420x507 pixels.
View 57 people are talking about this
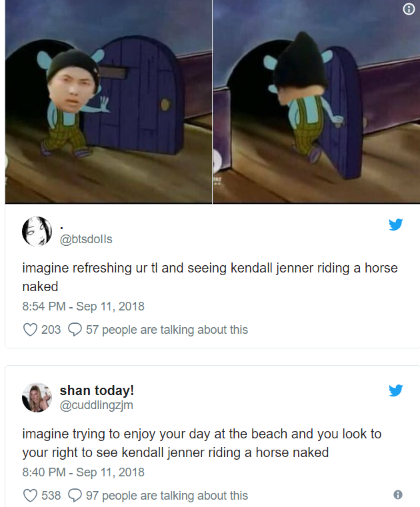tap(167, 330)
